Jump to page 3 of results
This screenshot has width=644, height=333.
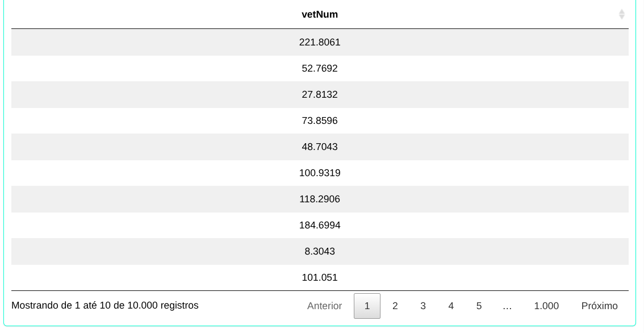[423, 306]
